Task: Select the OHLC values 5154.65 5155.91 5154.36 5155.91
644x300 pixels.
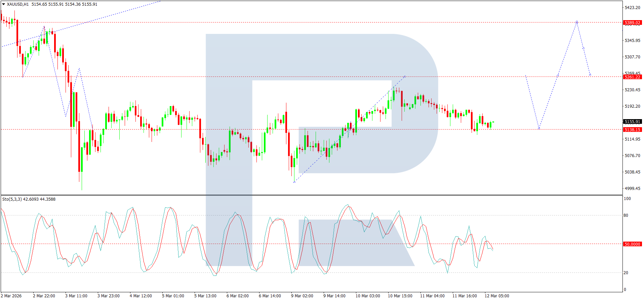Action: pyautogui.click(x=65, y=4)
